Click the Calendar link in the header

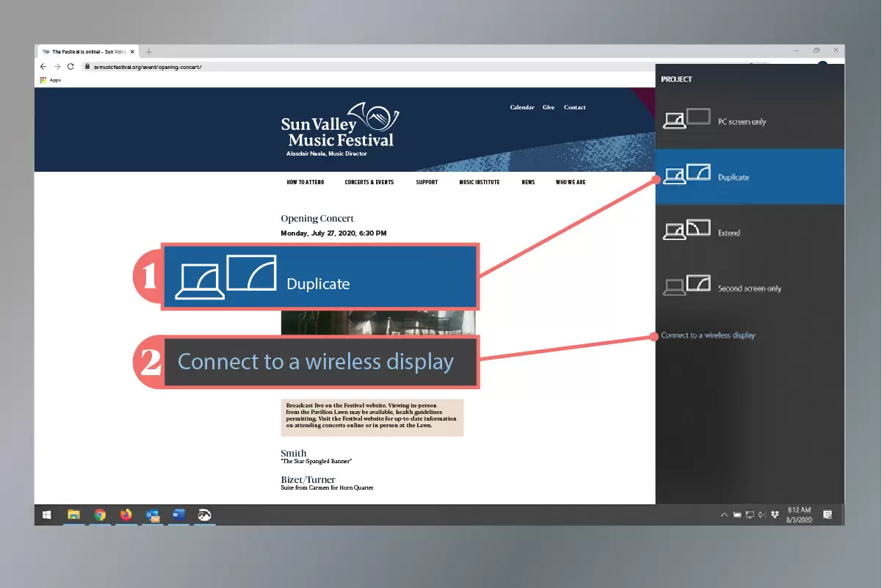tap(522, 107)
